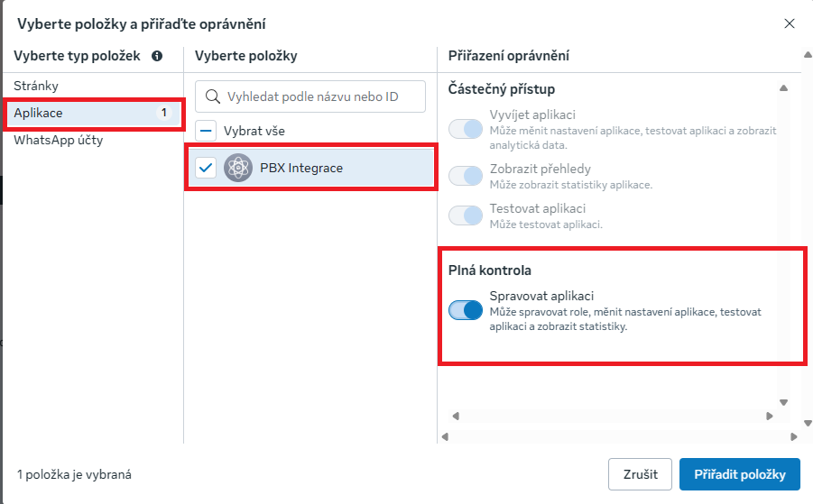This screenshot has width=813, height=504.
Task: Close the dialog with the X icon
Action: (x=790, y=23)
